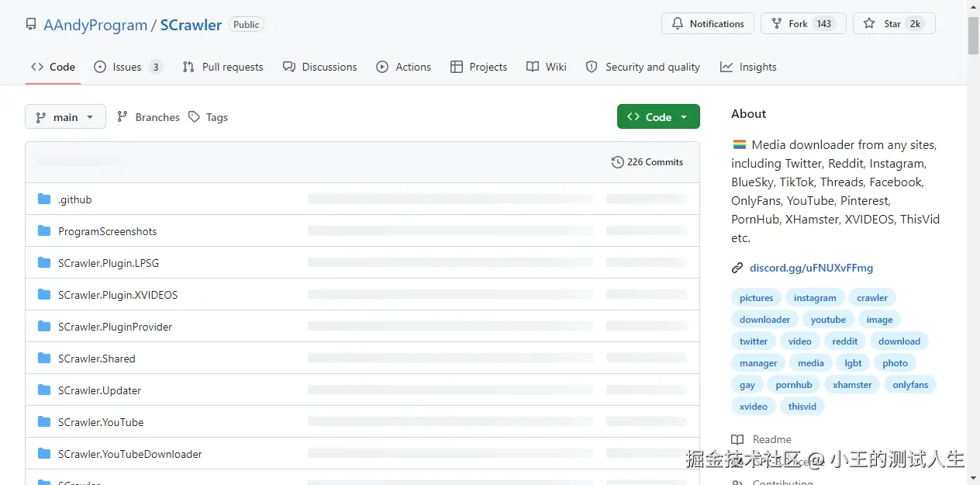Select the thisvid topic tag
980x485 pixels.
802,407
